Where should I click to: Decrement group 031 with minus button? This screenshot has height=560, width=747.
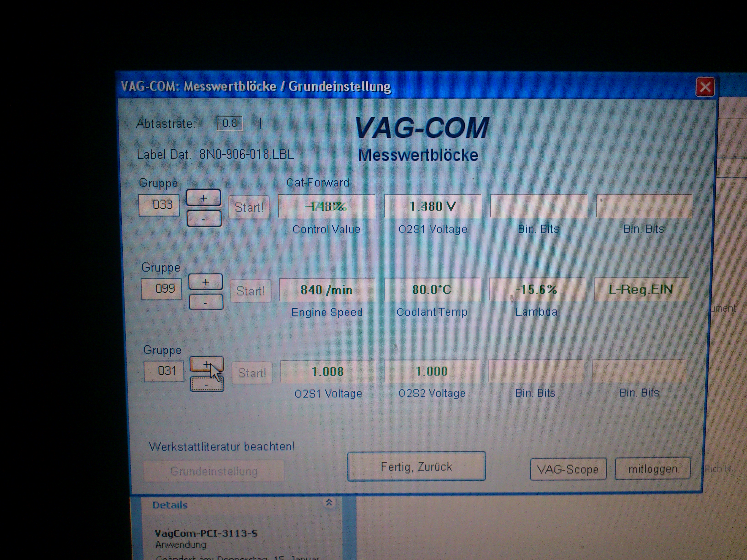coord(207,385)
